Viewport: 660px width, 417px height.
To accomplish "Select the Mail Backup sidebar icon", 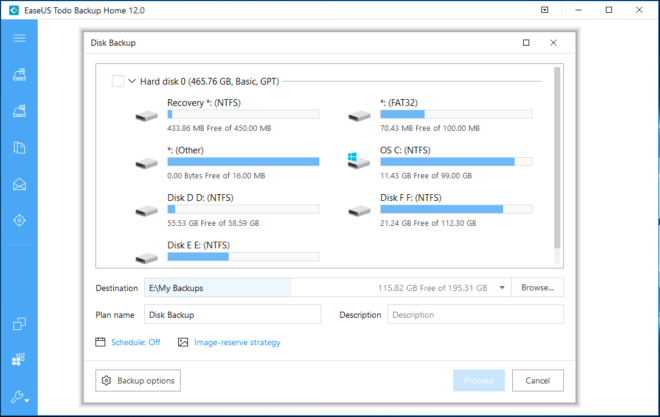I will tap(19, 184).
